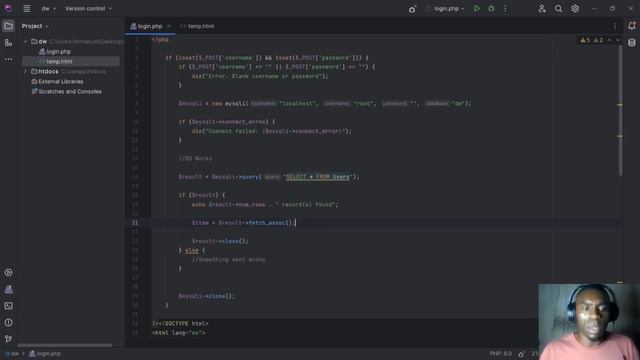Image resolution: width=640 pixels, height=360 pixels.
Task: Toggle listening for PHP debug connections
Action: coord(412,9)
